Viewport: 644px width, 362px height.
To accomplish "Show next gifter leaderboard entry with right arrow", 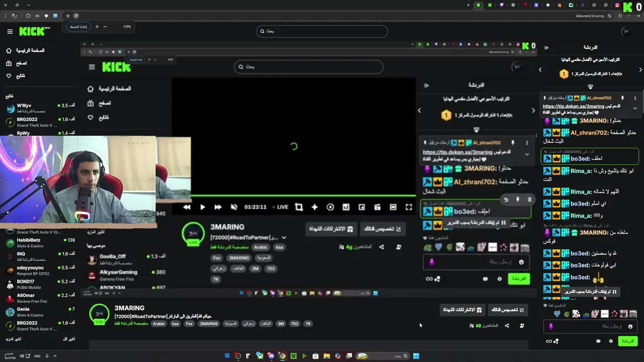I will pyautogui.click(x=640, y=69).
